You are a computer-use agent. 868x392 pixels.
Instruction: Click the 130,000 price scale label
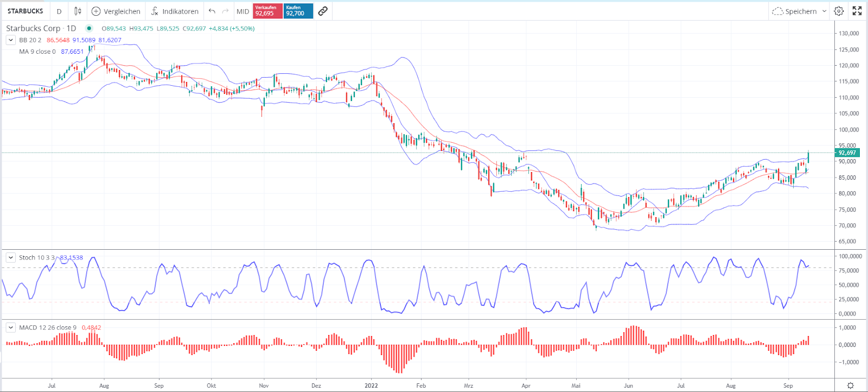pos(849,33)
